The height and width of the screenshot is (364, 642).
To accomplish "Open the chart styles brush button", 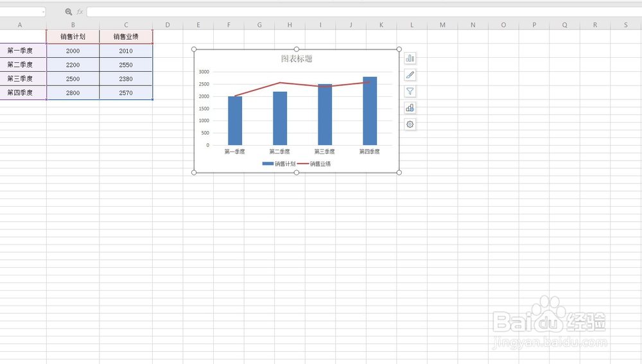I will (x=410, y=75).
